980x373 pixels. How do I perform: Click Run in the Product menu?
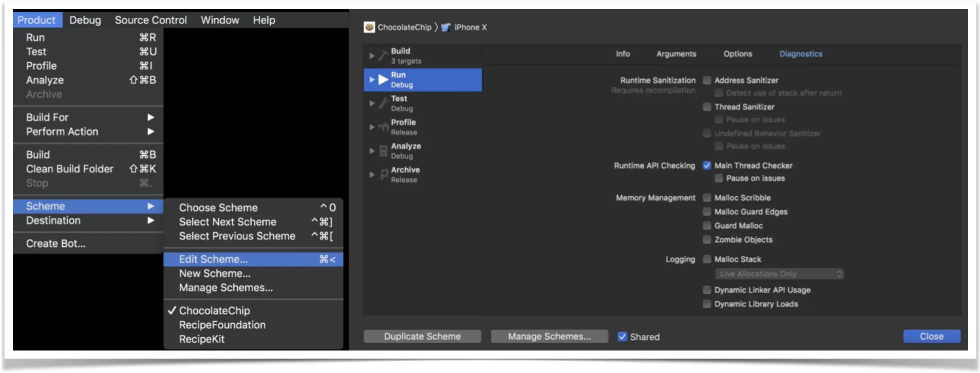(x=88, y=38)
